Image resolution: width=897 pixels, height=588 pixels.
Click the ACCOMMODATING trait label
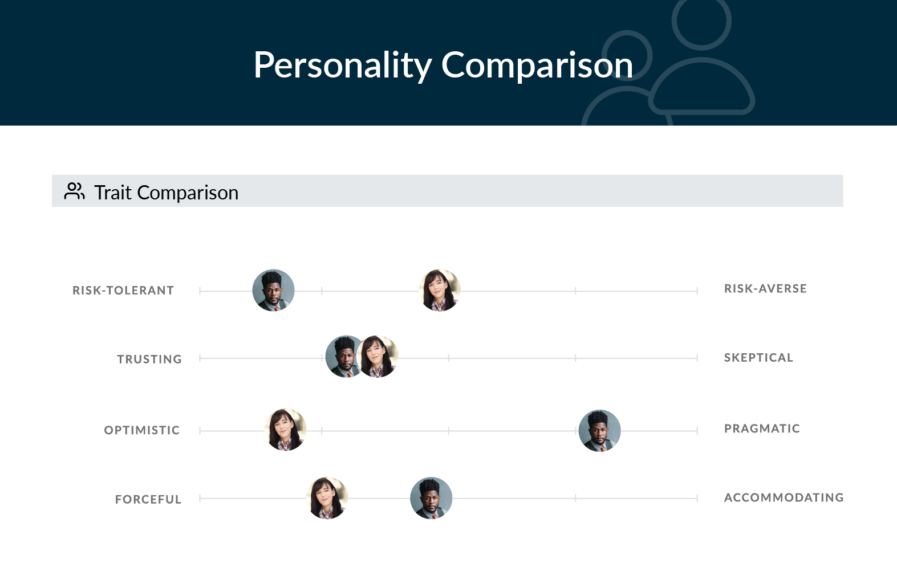tap(784, 498)
